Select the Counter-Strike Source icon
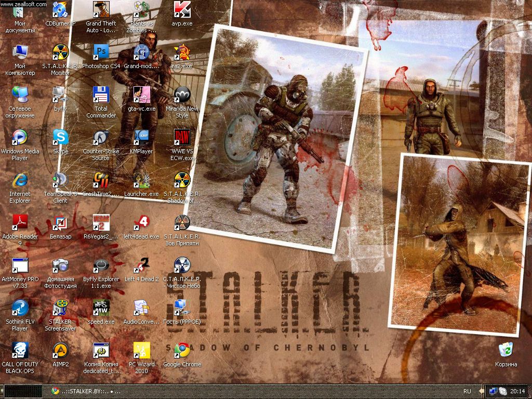The image size is (532, 399). click(101, 137)
